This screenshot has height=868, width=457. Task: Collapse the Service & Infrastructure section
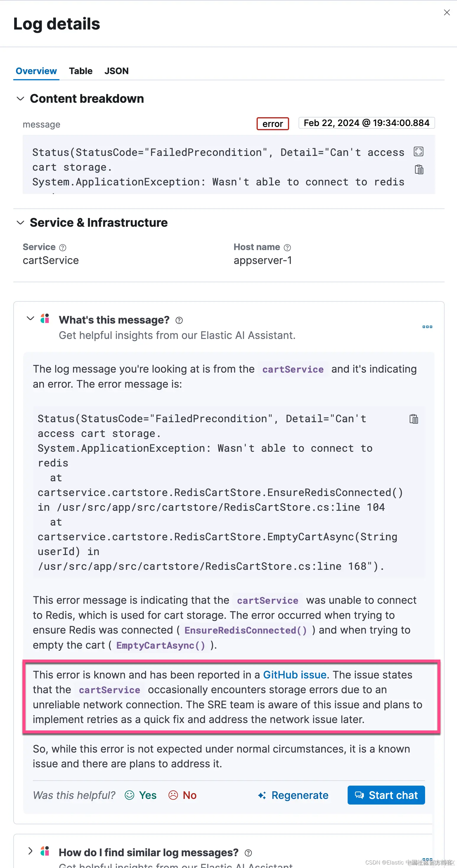(x=21, y=223)
